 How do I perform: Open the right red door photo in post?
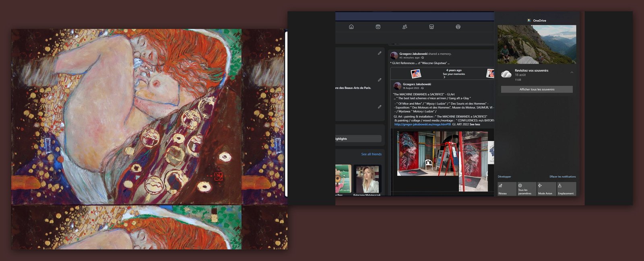click(x=473, y=161)
